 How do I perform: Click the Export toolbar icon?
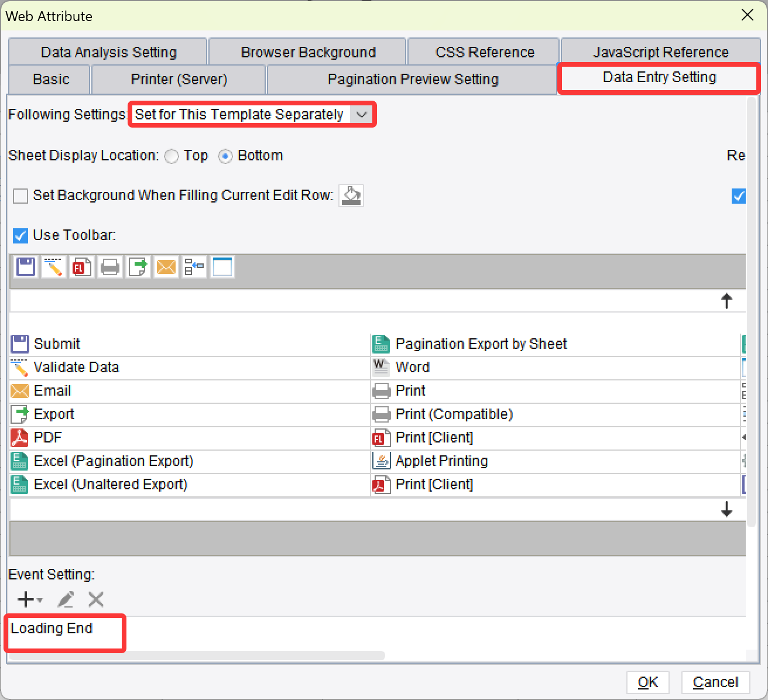coord(138,267)
